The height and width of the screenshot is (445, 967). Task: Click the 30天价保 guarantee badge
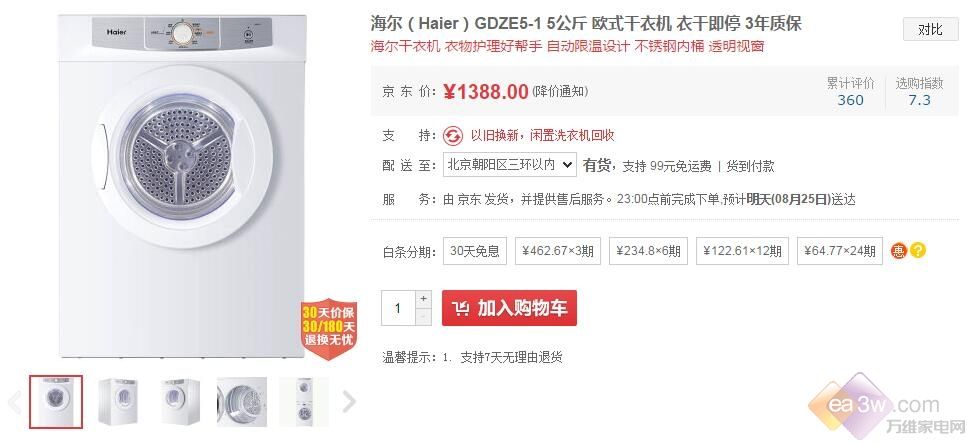(329, 329)
